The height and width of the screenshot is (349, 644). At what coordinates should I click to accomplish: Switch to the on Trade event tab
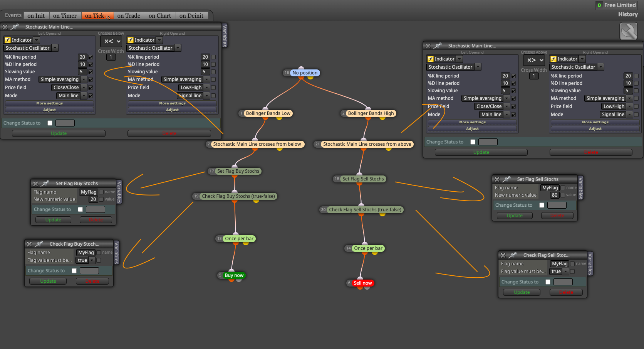(x=129, y=16)
